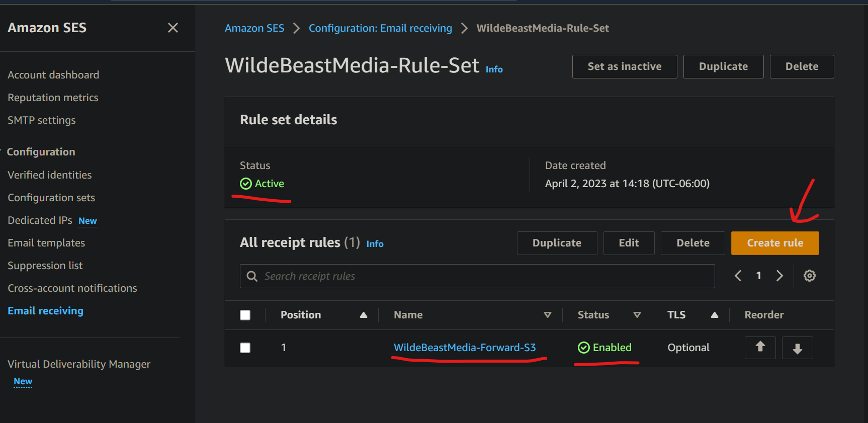Open the WildeBeastMedia-Forward-S3 rule link
This screenshot has height=423, width=868.
click(x=464, y=348)
